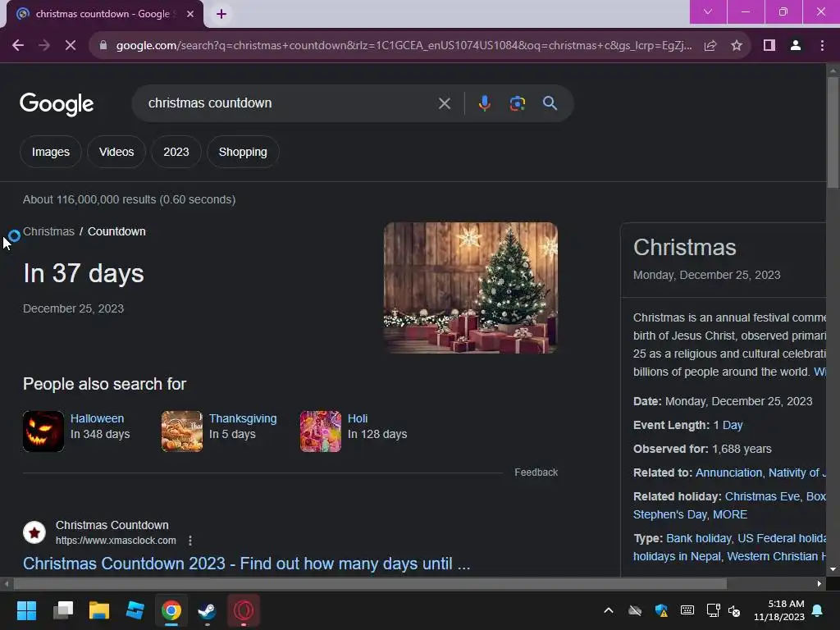Close the christmas countdown tab
The height and width of the screenshot is (630, 840).
pyautogui.click(x=190, y=14)
